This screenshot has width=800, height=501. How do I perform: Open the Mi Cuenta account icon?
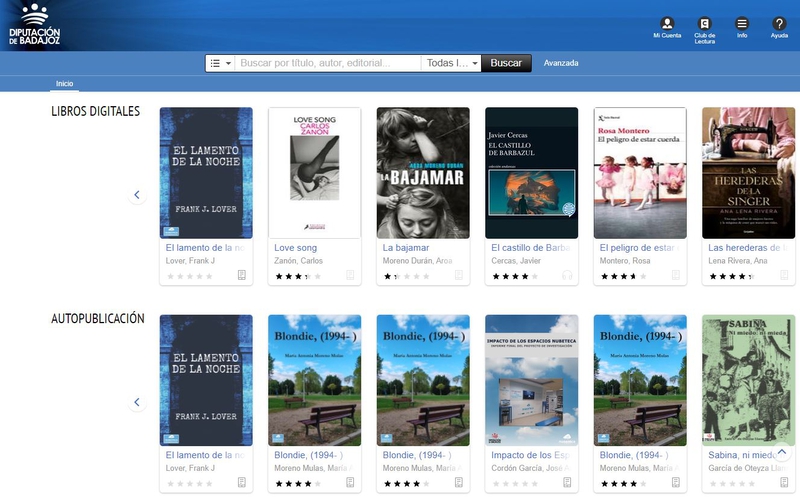pyautogui.click(x=667, y=28)
